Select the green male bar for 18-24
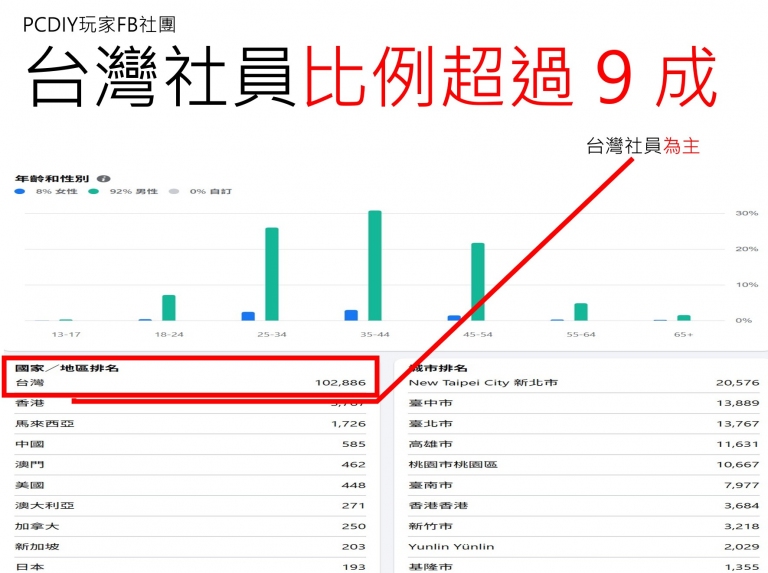This screenshot has height=573, width=768. point(168,308)
